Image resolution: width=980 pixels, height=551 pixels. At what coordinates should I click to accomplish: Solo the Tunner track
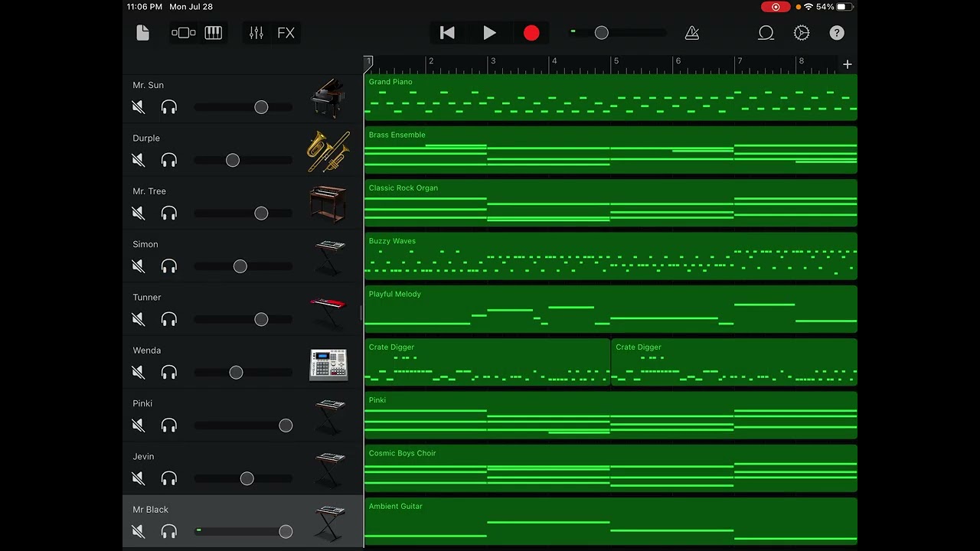169,319
